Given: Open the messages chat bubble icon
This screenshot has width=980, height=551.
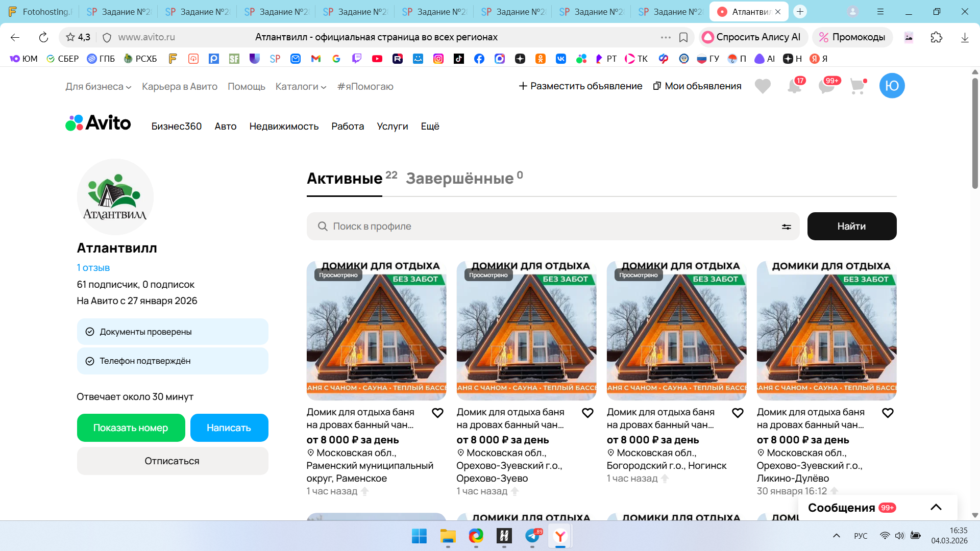Looking at the screenshot, I should point(826,86).
